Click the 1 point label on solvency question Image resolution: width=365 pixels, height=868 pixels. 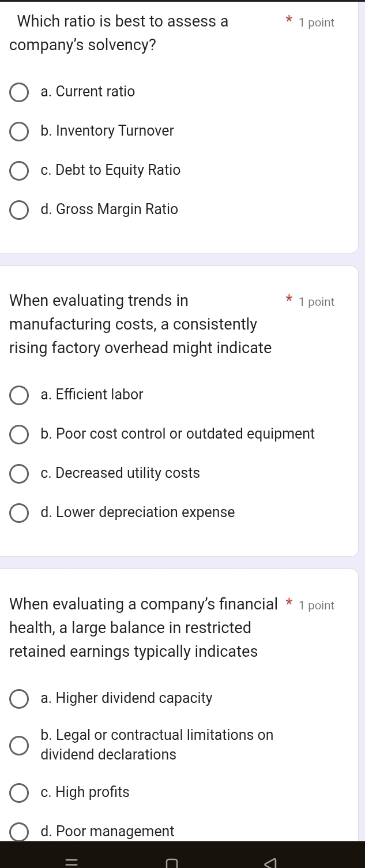point(317,23)
